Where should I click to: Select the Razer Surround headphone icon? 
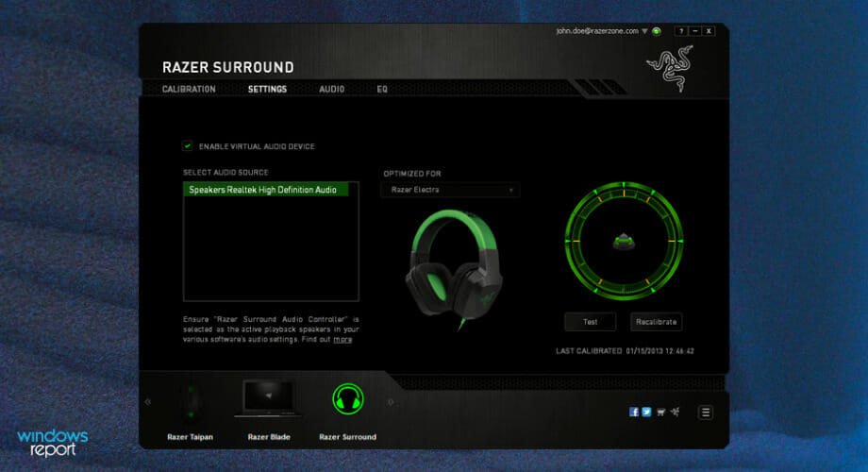[x=347, y=399]
